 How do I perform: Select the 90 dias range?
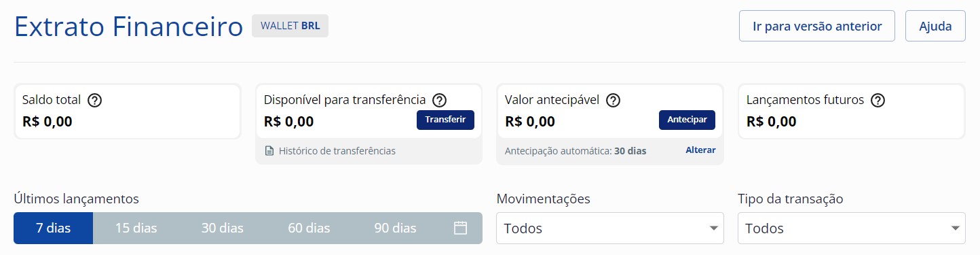coord(395,228)
